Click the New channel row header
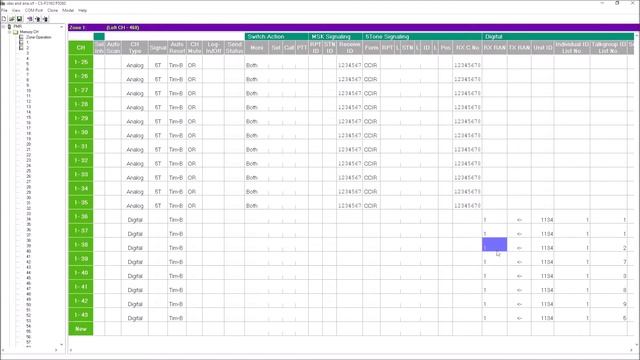This screenshot has height=360, width=640. [81, 329]
